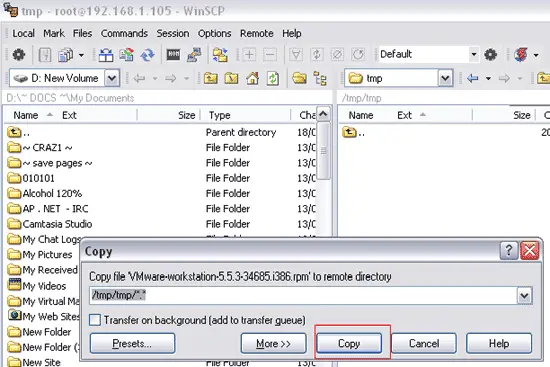This screenshot has height=367, width=550.
Task: Click the unselect files minus icon
Action: [270, 55]
